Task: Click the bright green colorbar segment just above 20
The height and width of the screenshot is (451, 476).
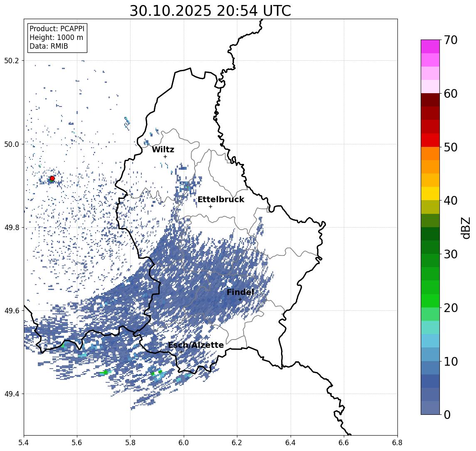Action: tap(430, 301)
